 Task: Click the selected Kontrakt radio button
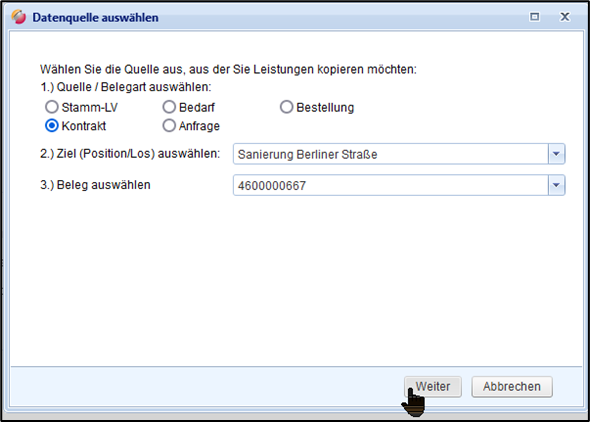pyautogui.click(x=52, y=126)
